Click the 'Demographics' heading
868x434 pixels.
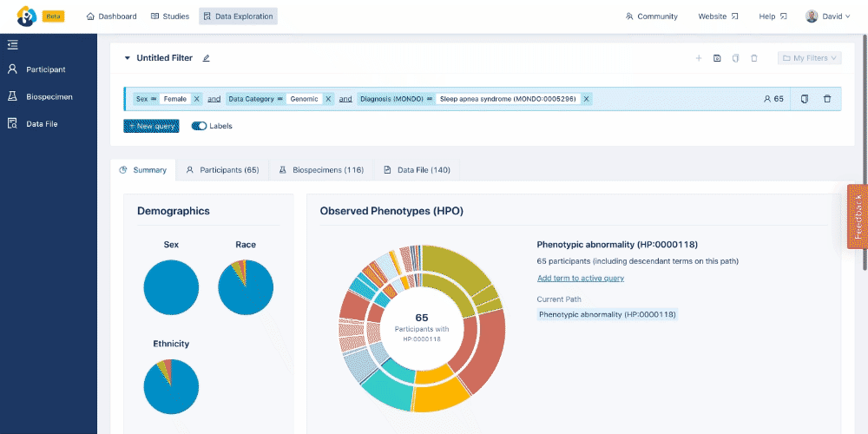click(x=174, y=211)
